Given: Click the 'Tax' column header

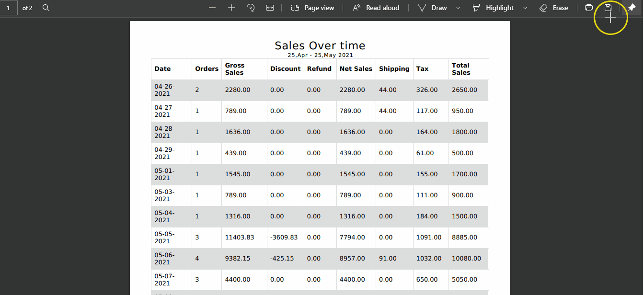Looking at the screenshot, I should 422,69.
